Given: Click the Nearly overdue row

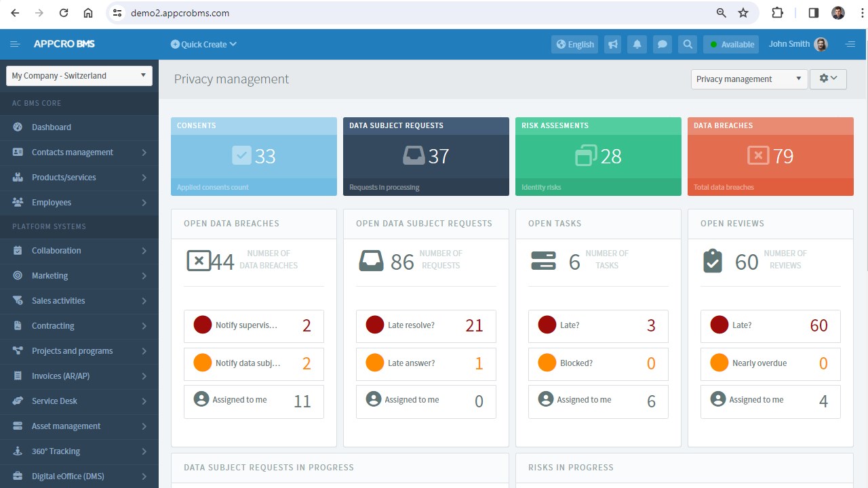Looking at the screenshot, I should coord(770,364).
